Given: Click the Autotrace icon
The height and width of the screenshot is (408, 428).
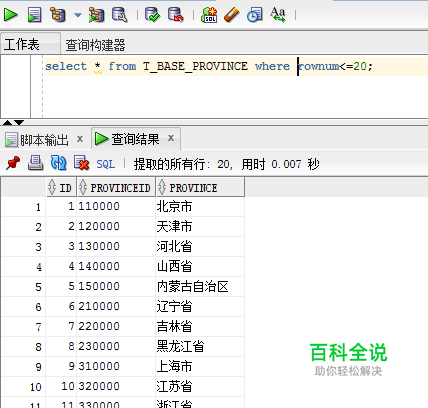Looking at the screenshot, I should [96, 15].
